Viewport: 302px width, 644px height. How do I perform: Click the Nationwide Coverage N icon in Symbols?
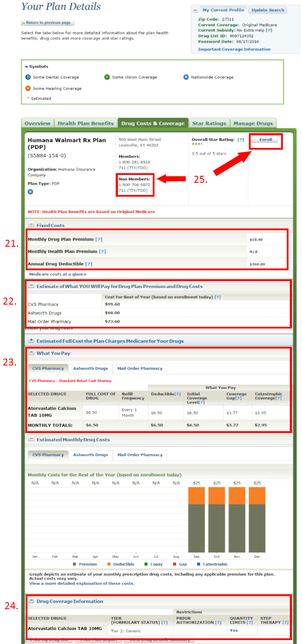tap(186, 77)
